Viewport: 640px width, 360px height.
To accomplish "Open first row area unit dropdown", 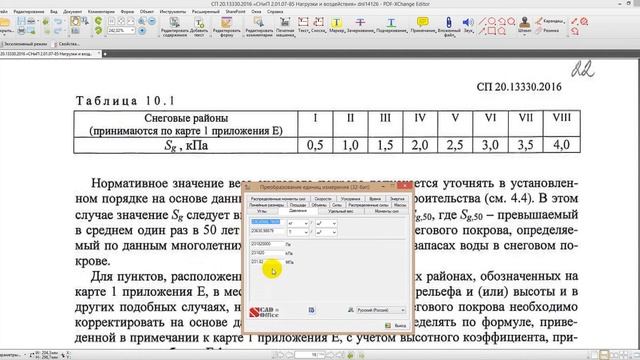I will [334, 223].
